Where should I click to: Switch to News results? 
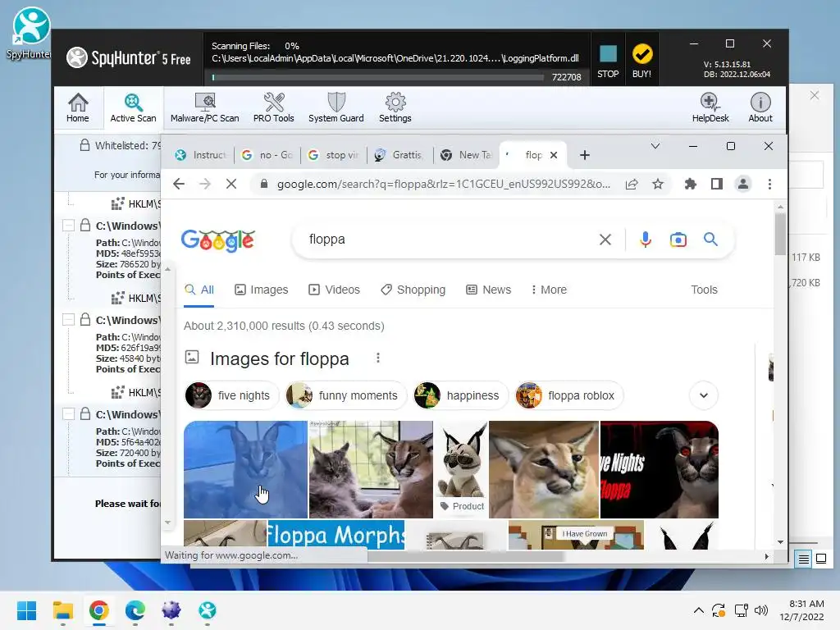(489, 290)
